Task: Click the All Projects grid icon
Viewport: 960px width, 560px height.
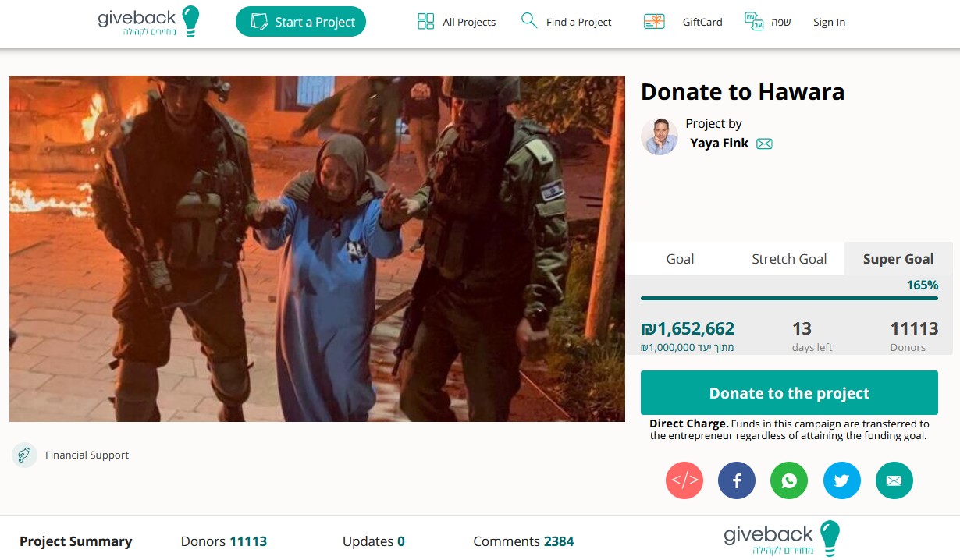Action: [x=425, y=22]
